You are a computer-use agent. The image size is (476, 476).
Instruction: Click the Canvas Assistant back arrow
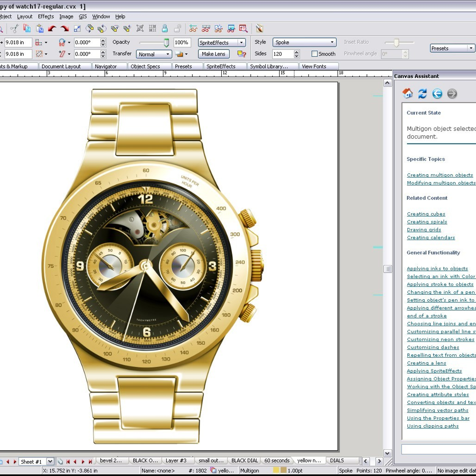[437, 94]
